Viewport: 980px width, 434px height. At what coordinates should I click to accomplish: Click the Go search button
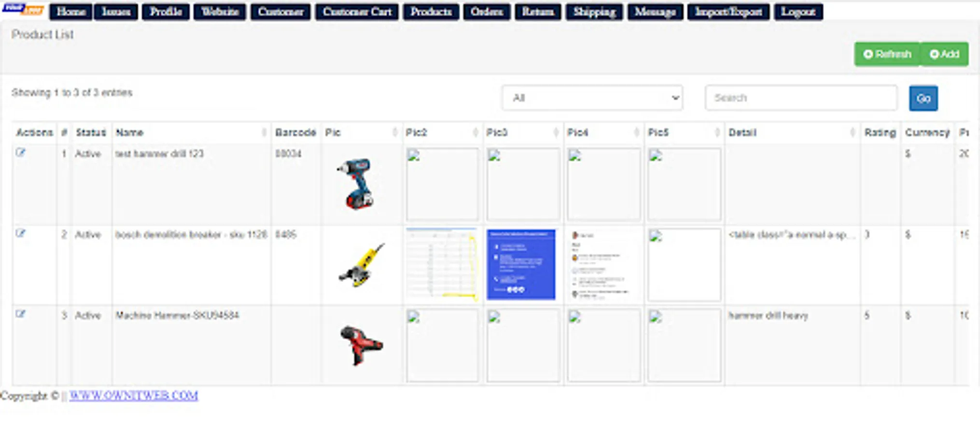tap(923, 98)
